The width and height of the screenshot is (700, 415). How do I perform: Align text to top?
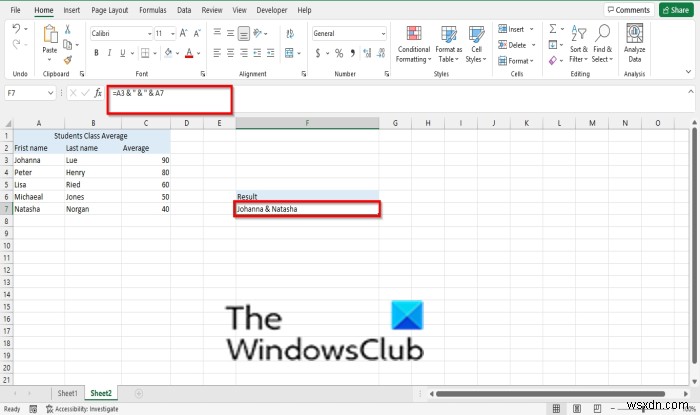[217, 32]
